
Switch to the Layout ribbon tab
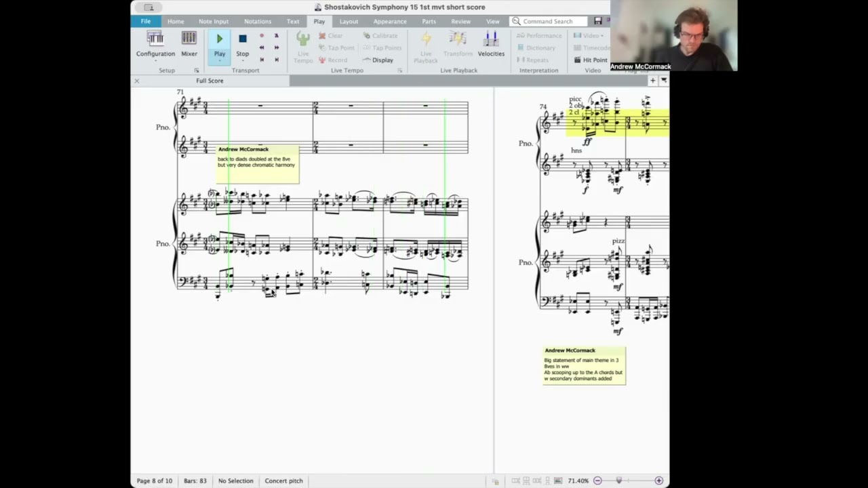(349, 21)
